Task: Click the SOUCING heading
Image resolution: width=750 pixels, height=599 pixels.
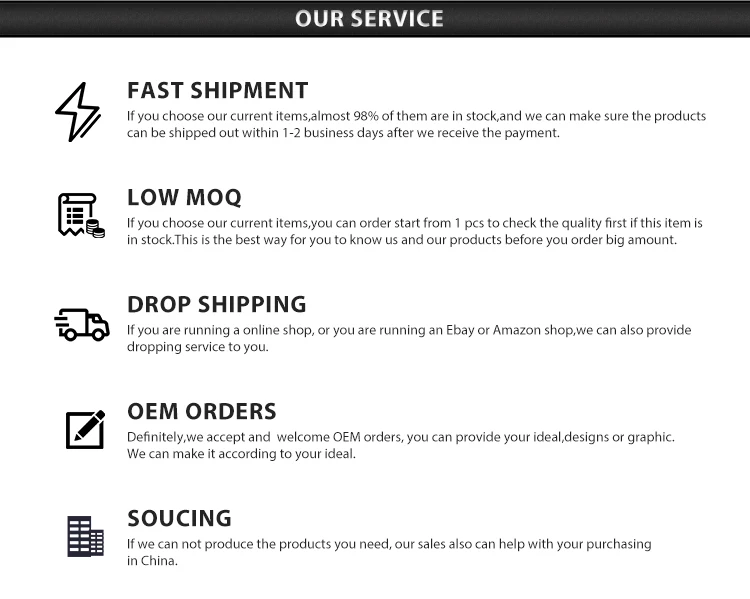Action: pyautogui.click(x=179, y=518)
